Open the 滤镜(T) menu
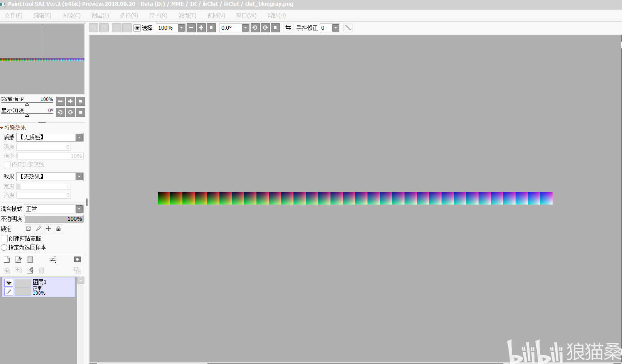 tap(187, 15)
